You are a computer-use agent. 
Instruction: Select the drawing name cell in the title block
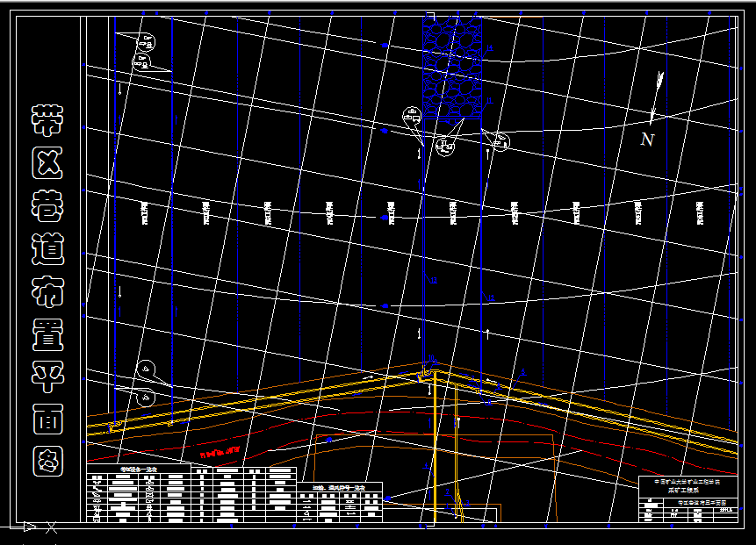pos(702,503)
